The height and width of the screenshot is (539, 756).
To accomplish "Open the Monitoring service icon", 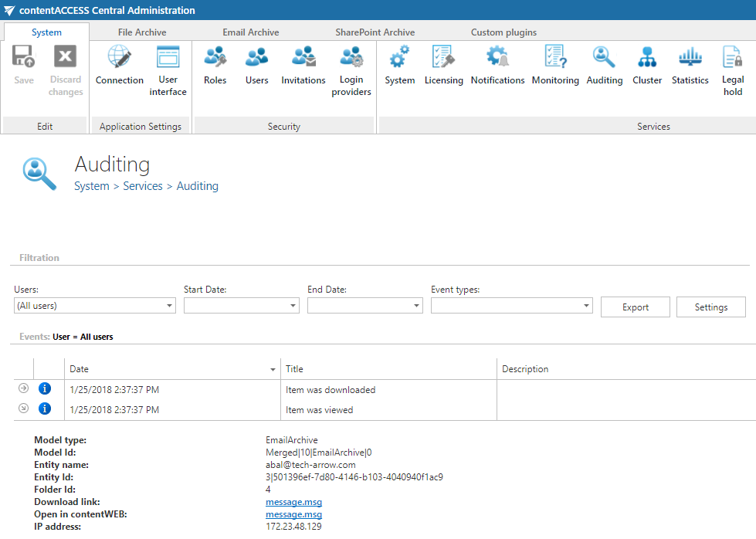I will 555,66.
